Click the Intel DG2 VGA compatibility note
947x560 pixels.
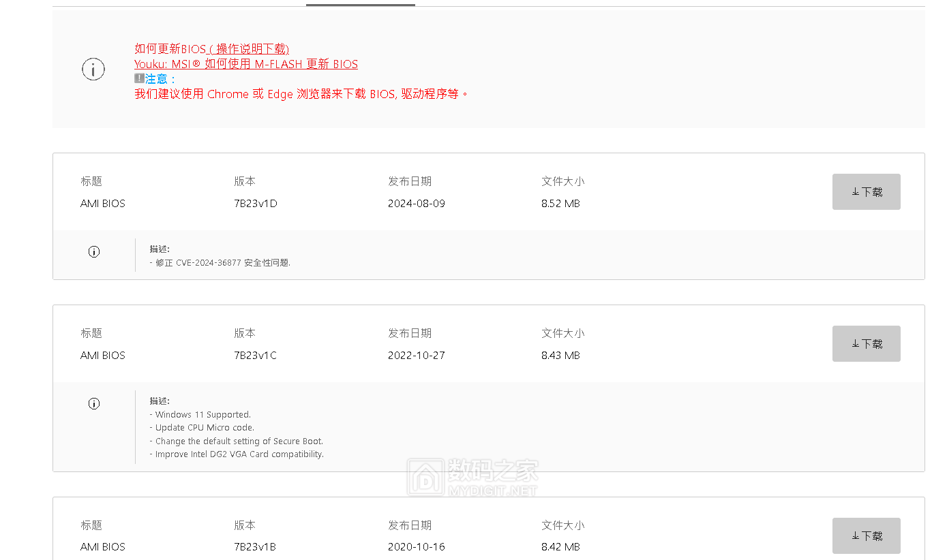(236, 454)
